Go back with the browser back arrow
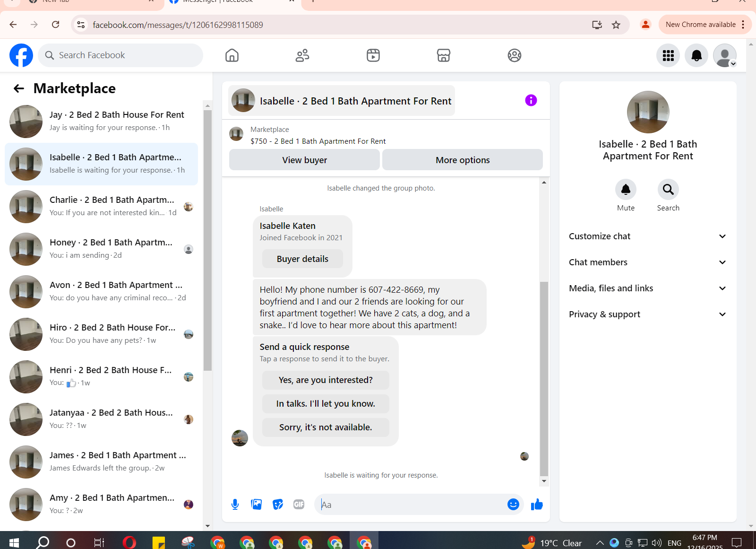The height and width of the screenshot is (549, 756). point(13,25)
